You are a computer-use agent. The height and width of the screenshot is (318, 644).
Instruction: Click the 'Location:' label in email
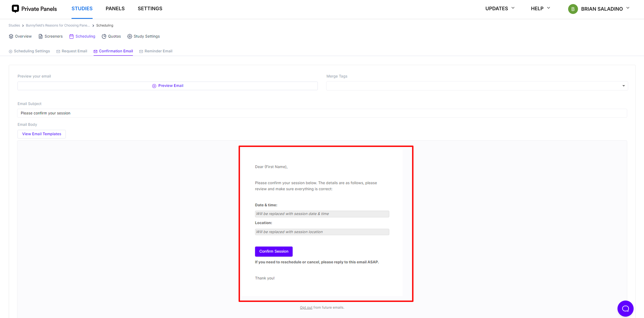[264, 223]
